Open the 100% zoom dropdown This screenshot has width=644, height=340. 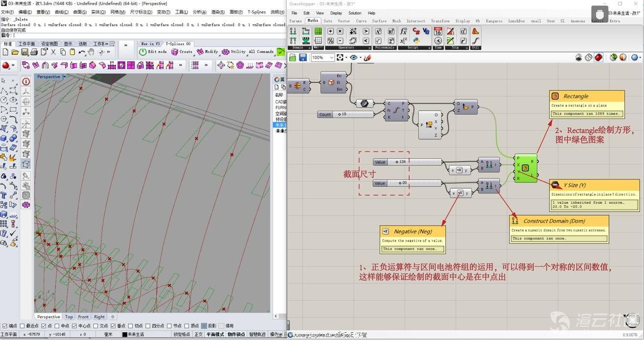(x=331, y=58)
